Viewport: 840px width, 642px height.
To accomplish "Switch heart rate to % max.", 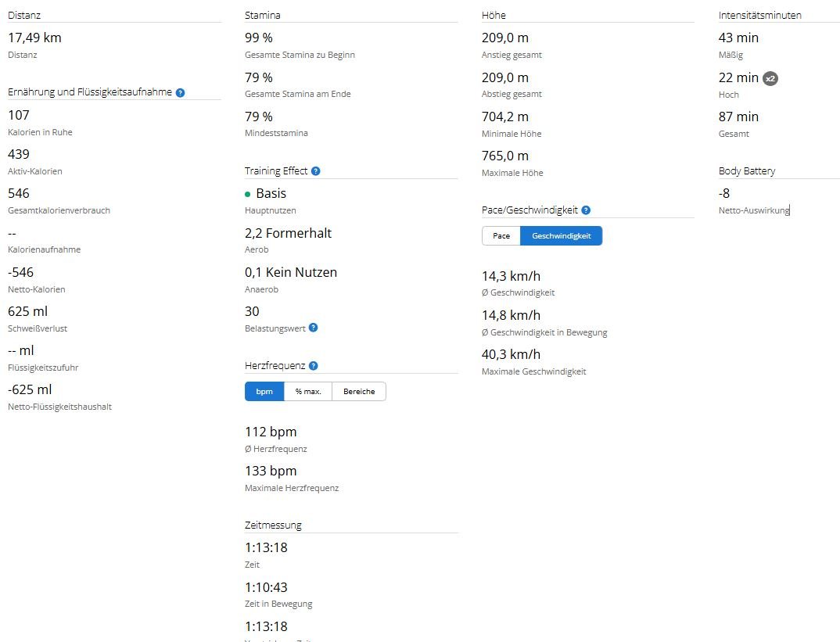I will click(x=308, y=391).
